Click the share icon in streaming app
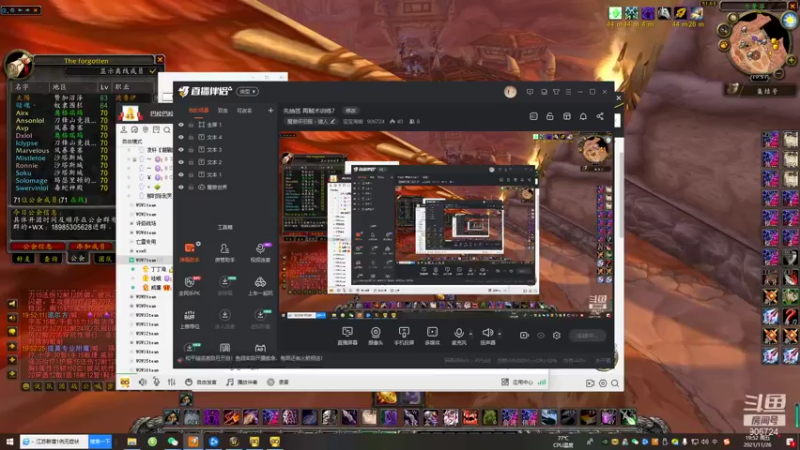The width and height of the screenshot is (800, 450). coord(600,116)
